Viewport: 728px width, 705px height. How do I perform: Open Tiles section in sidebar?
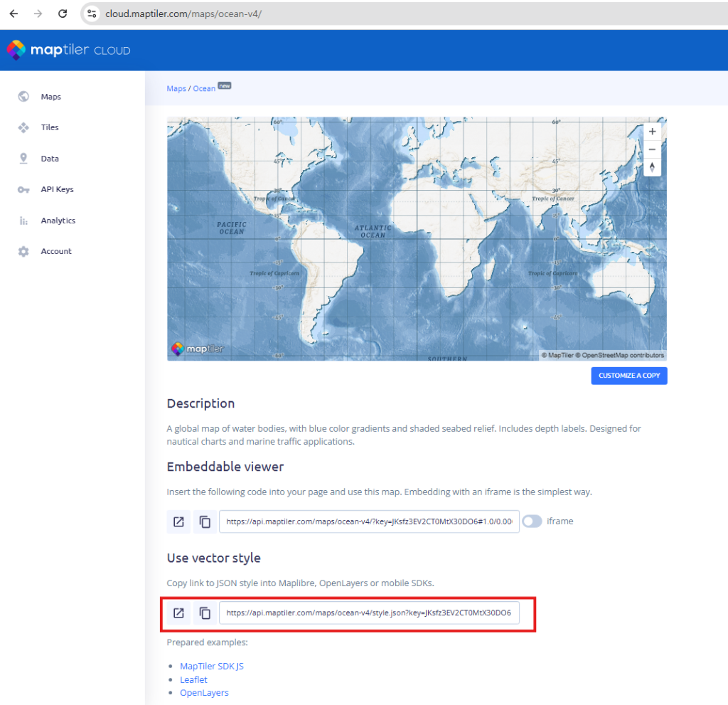50,127
